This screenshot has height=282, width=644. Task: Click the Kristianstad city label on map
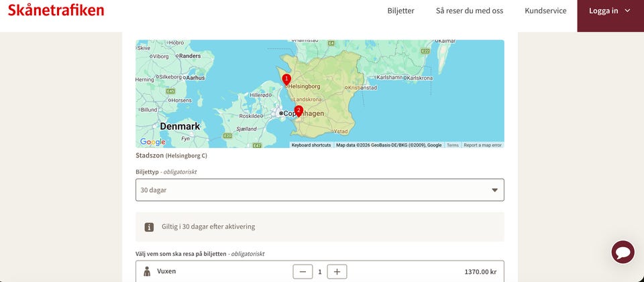tap(363, 88)
